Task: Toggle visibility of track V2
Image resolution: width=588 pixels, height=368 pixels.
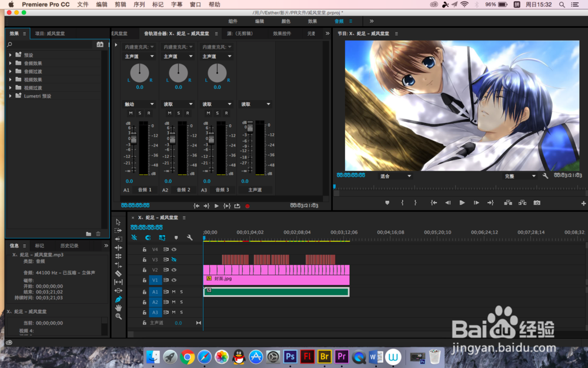Action: (x=174, y=270)
